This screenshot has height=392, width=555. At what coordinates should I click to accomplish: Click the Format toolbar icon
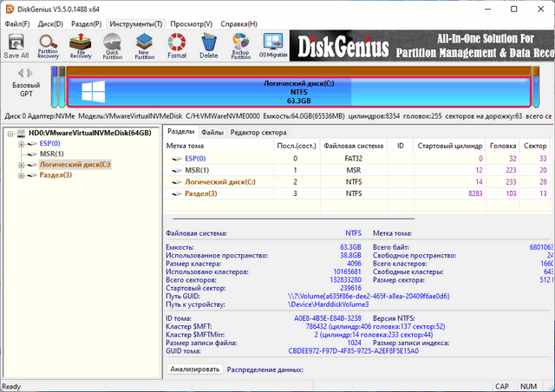click(177, 45)
